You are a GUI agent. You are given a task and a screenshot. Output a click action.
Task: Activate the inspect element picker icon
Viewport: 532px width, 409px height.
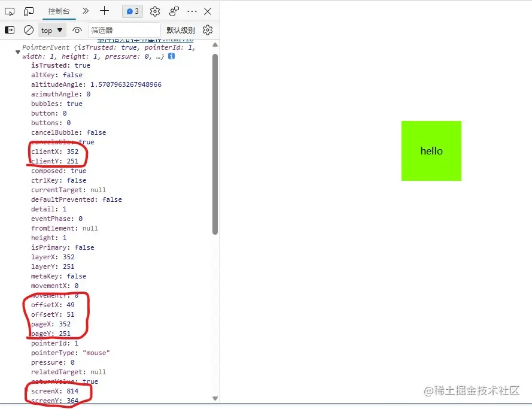(x=10, y=11)
